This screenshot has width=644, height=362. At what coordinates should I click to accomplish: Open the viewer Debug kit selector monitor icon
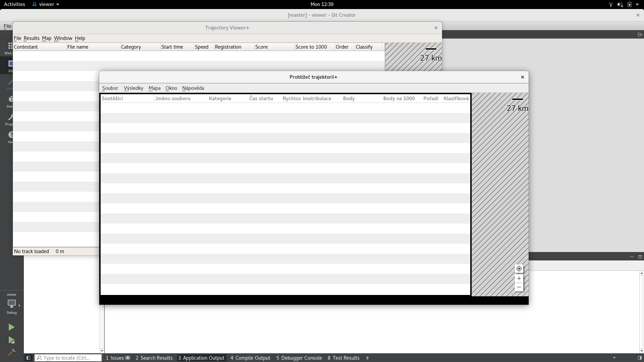click(12, 303)
